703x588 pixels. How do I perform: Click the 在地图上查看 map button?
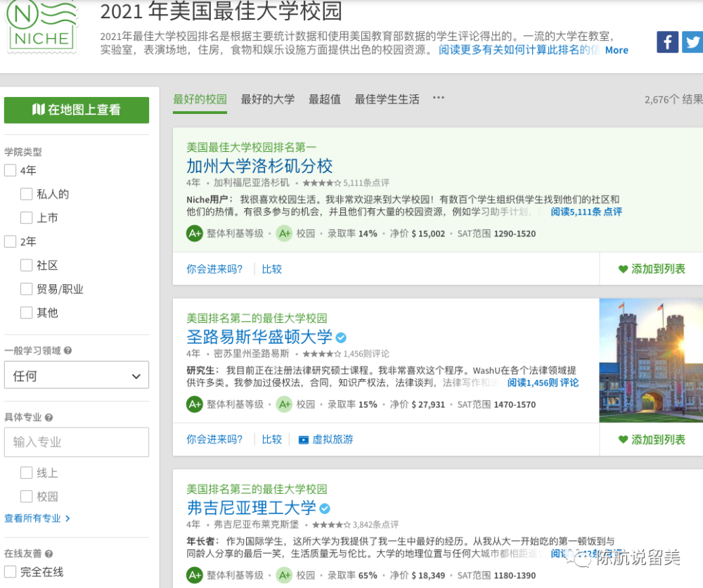click(77, 110)
